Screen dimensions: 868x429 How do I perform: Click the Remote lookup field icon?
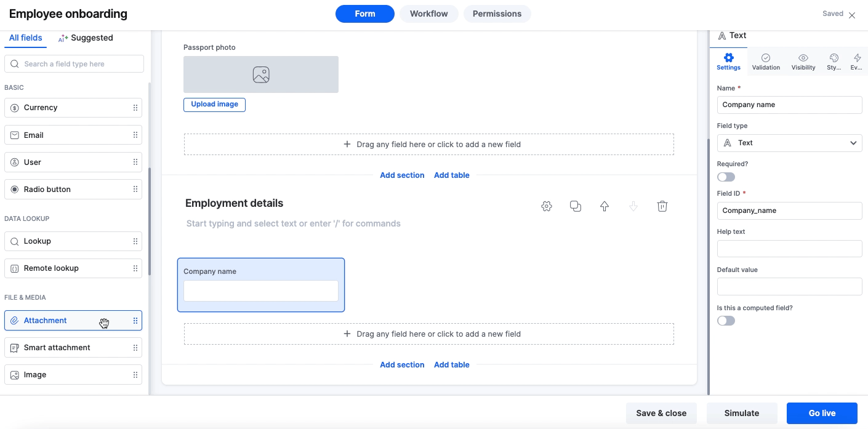pyautogui.click(x=15, y=268)
